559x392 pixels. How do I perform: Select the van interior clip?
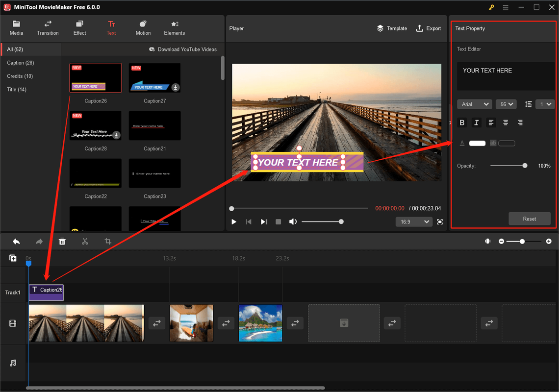pyautogui.click(x=191, y=323)
